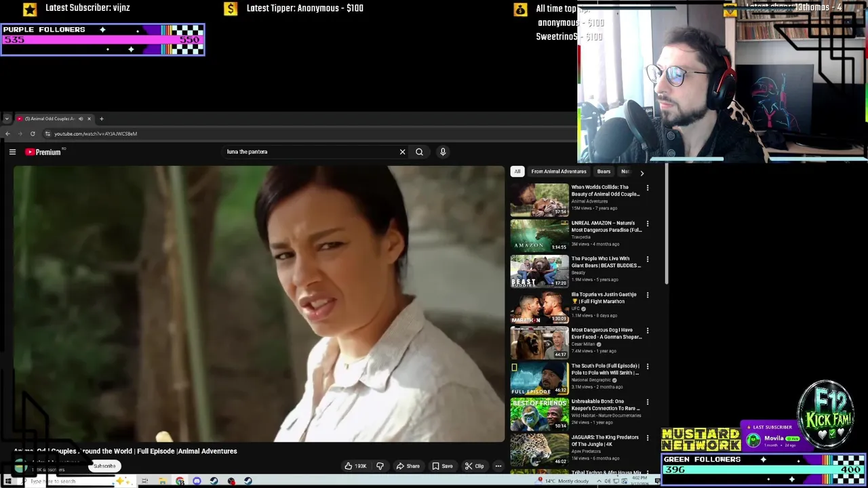868x488 pixels.
Task: Open 'When Worlds Collide' video thumbnail
Action: click(x=540, y=200)
